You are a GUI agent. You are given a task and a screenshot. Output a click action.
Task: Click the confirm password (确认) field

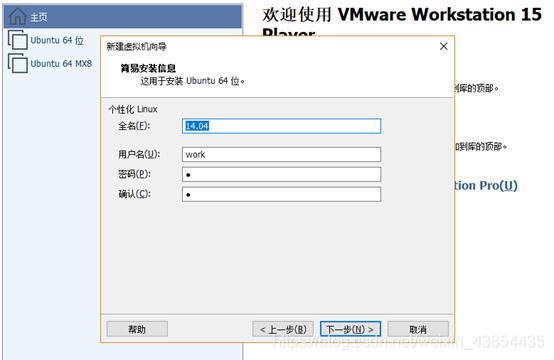coord(281,194)
